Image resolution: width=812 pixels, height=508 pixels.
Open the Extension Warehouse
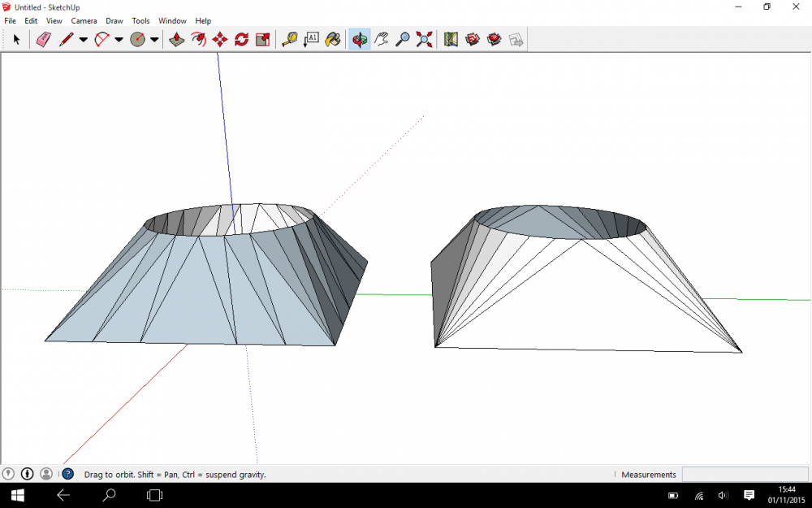point(494,39)
